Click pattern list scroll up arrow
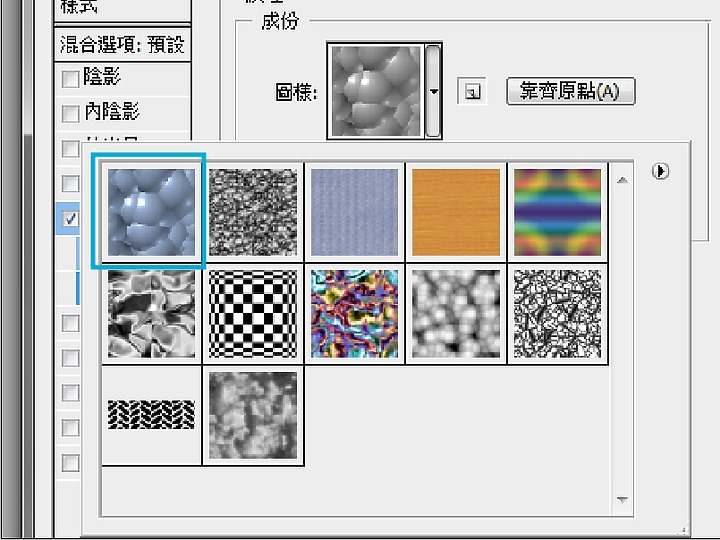The image size is (720, 540). click(x=622, y=180)
